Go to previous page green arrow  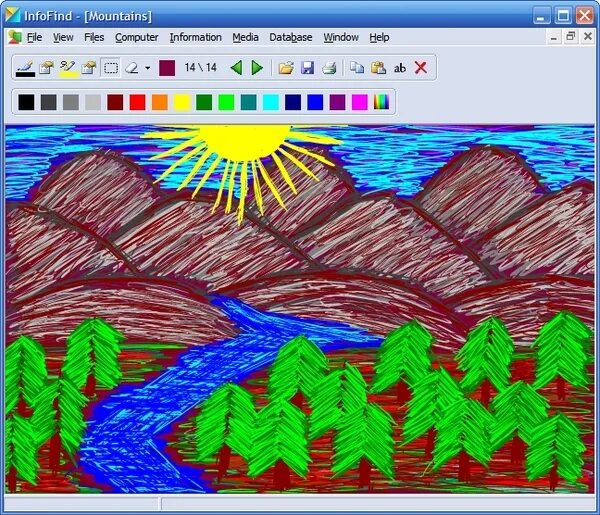[236, 68]
